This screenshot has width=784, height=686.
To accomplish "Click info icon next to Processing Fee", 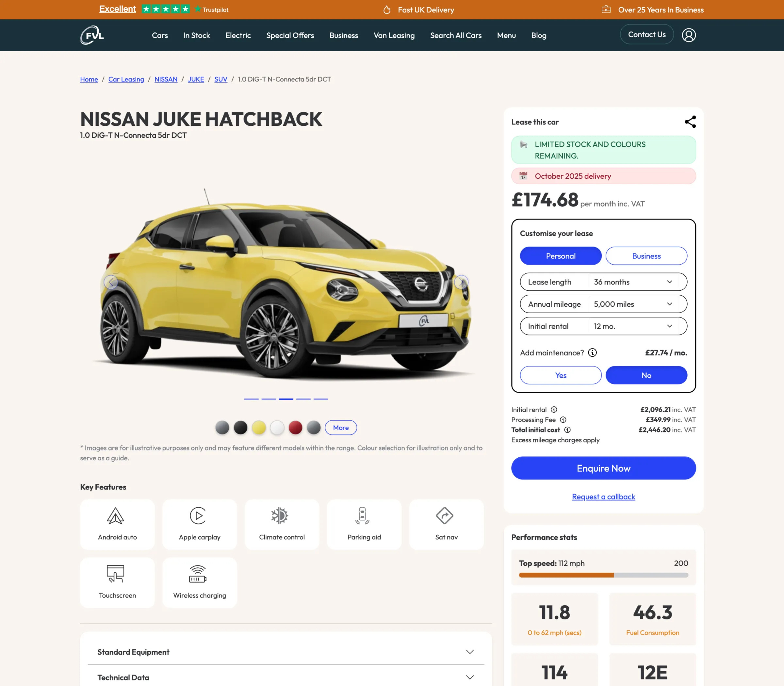I will 563,419.
